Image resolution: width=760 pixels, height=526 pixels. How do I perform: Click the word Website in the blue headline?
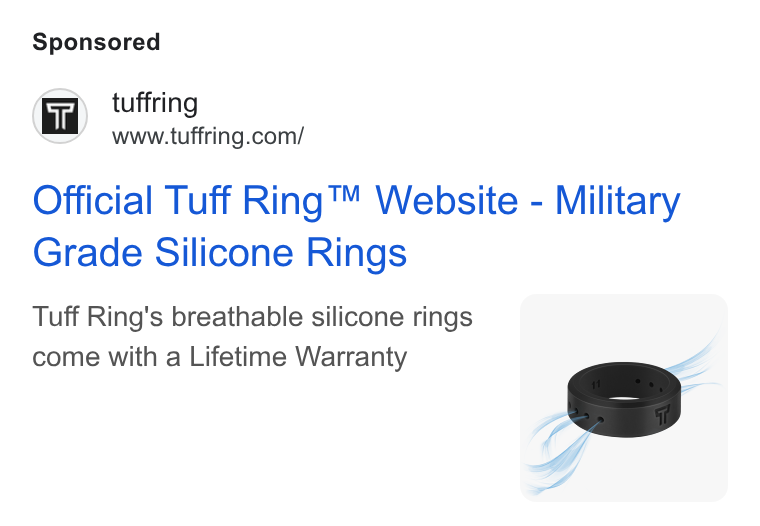447,201
